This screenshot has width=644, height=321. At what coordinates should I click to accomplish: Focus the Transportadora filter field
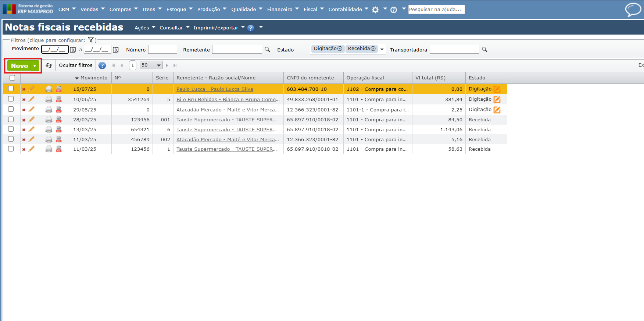tap(454, 49)
